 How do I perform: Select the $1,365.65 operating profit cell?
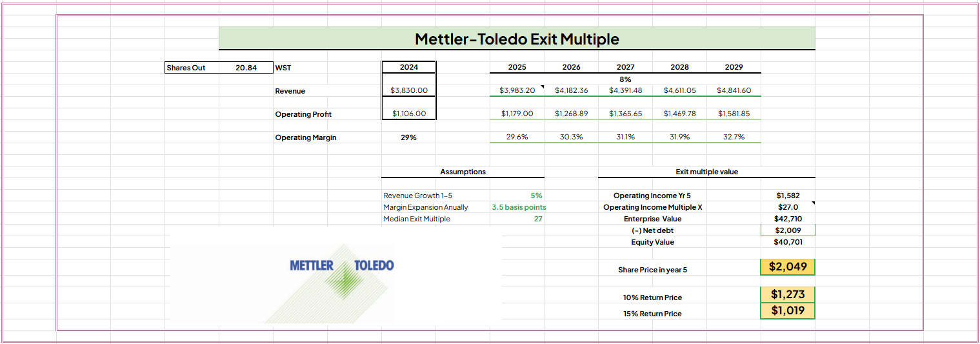point(625,114)
